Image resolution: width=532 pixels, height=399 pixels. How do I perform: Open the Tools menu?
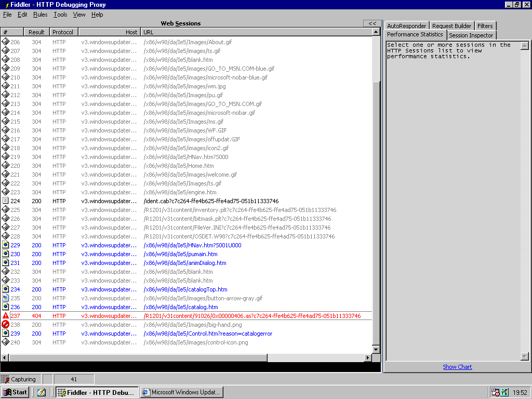(60, 15)
